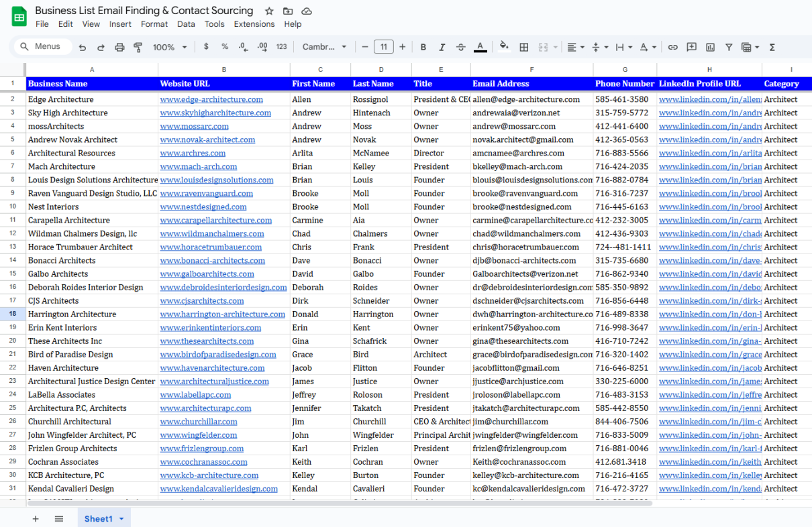Open the www.cochranassoc.com link
Image resolution: width=812 pixels, height=527 pixels.
(x=203, y=462)
